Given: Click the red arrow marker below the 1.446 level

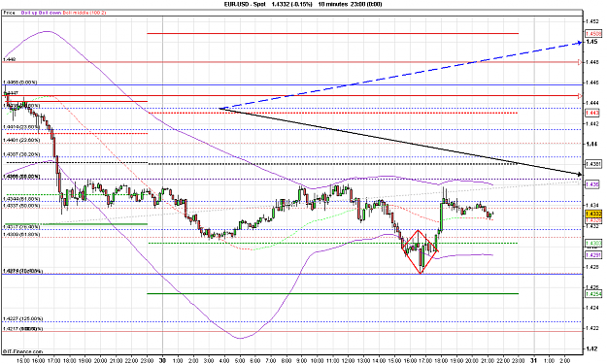Looking at the screenshot, I should point(580,95).
